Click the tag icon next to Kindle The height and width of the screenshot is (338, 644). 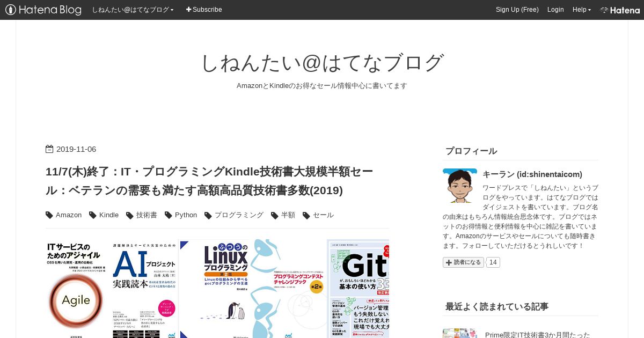[93, 216]
